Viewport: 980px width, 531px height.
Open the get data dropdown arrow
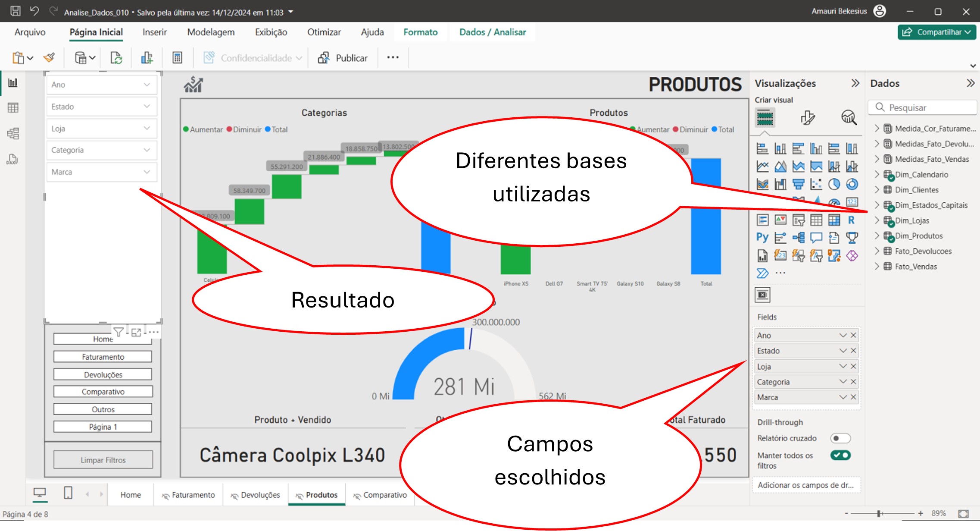[x=92, y=58]
